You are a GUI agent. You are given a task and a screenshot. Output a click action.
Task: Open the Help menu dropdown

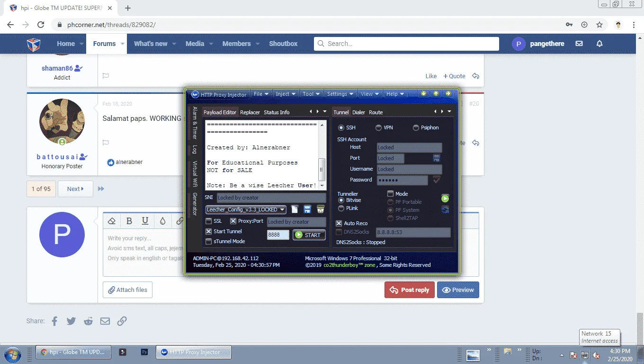point(394,94)
